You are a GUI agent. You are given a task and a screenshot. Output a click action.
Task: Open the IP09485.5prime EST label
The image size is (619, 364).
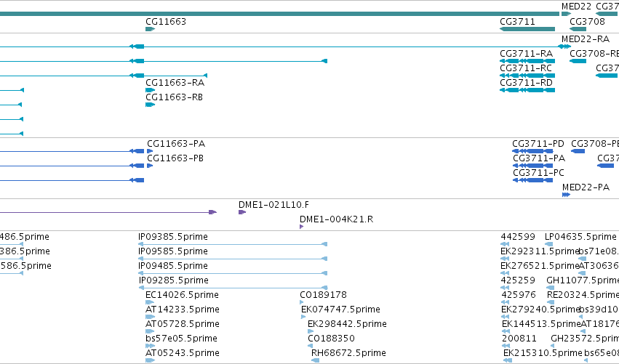coord(173,266)
